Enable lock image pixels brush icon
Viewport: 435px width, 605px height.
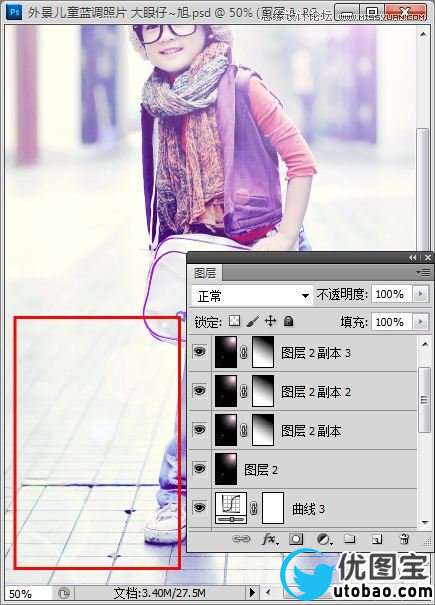tap(253, 321)
